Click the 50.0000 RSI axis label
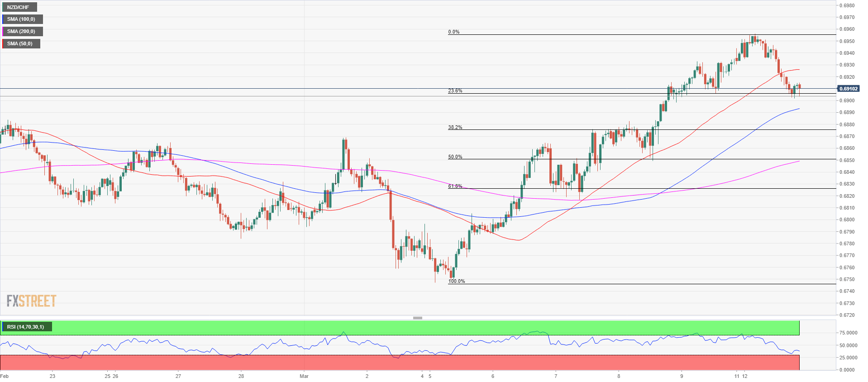Viewport: 868px width, 382px height. [x=848, y=345]
